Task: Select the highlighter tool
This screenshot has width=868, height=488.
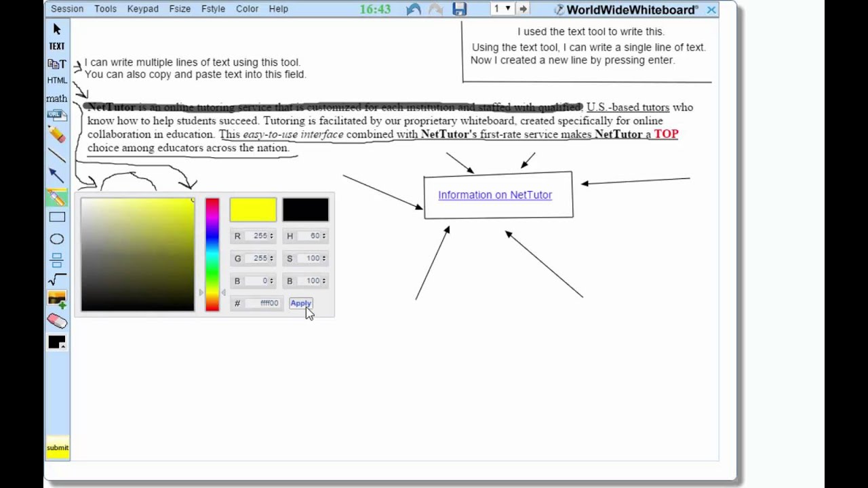Action: (57, 197)
